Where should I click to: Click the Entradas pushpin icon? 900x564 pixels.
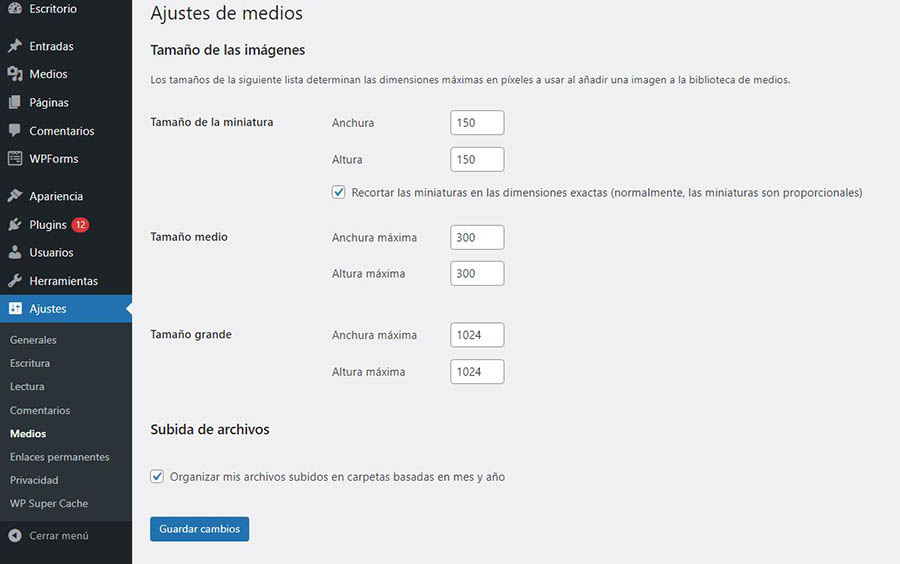tap(15, 46)
